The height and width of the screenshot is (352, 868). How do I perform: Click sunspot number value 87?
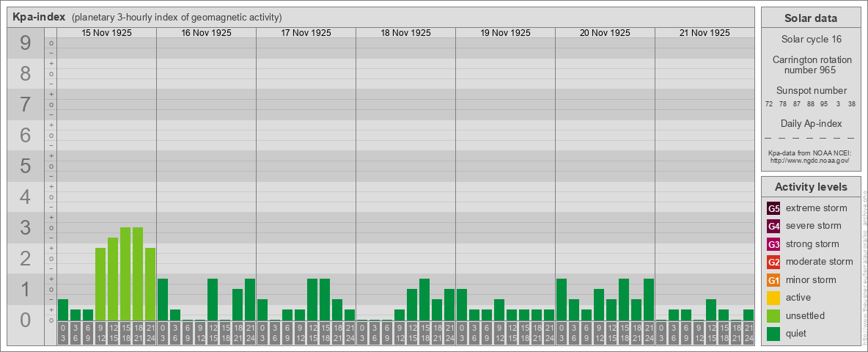coord(797,104)
